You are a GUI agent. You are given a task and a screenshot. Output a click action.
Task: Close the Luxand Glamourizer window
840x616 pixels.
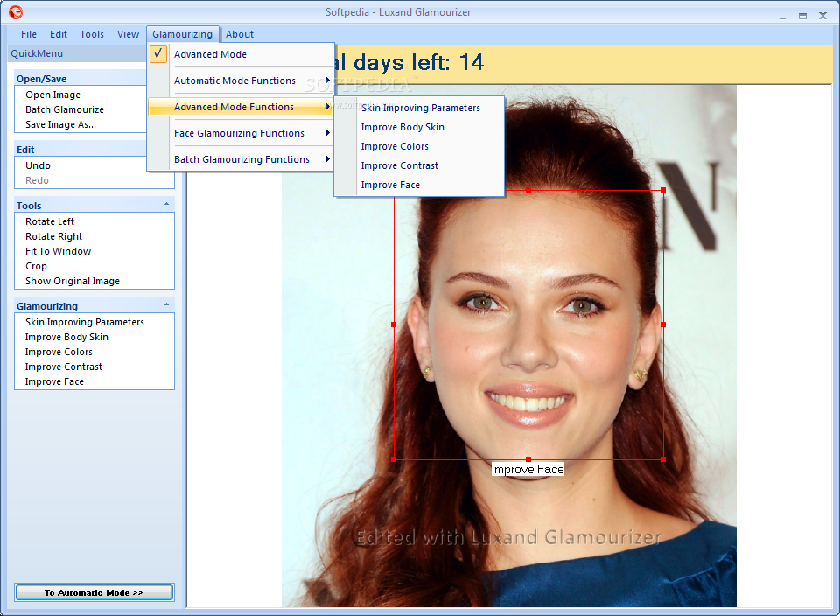click(x=822, y=16)
